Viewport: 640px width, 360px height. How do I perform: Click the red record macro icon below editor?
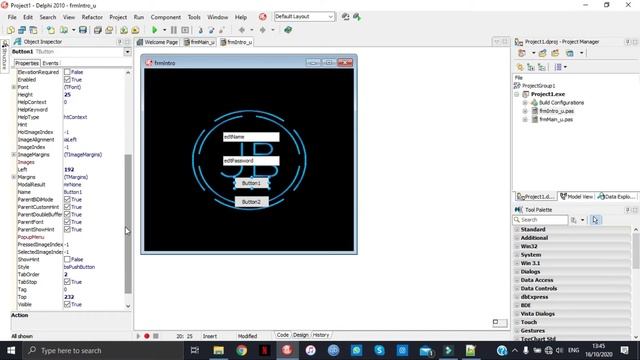pyautogui.click(x=147, y=336)
